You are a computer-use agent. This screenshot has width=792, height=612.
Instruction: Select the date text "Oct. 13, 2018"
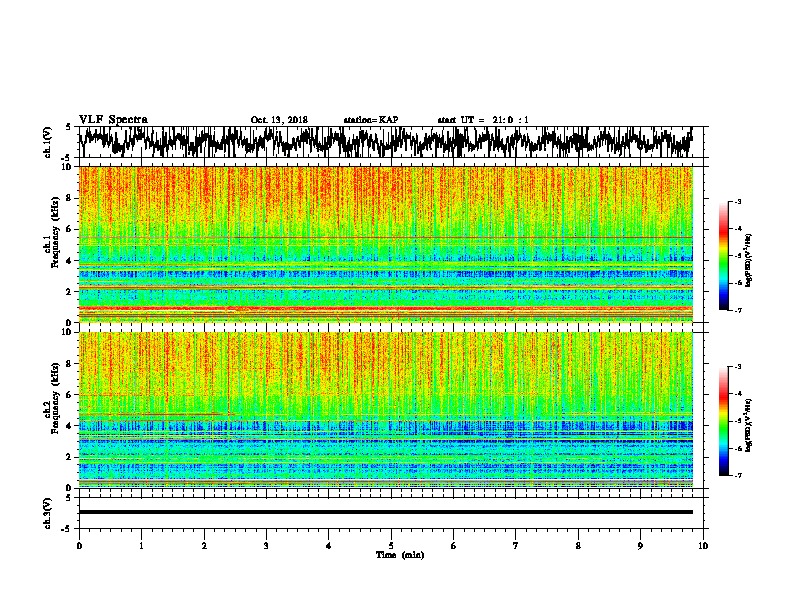point(279,120)
